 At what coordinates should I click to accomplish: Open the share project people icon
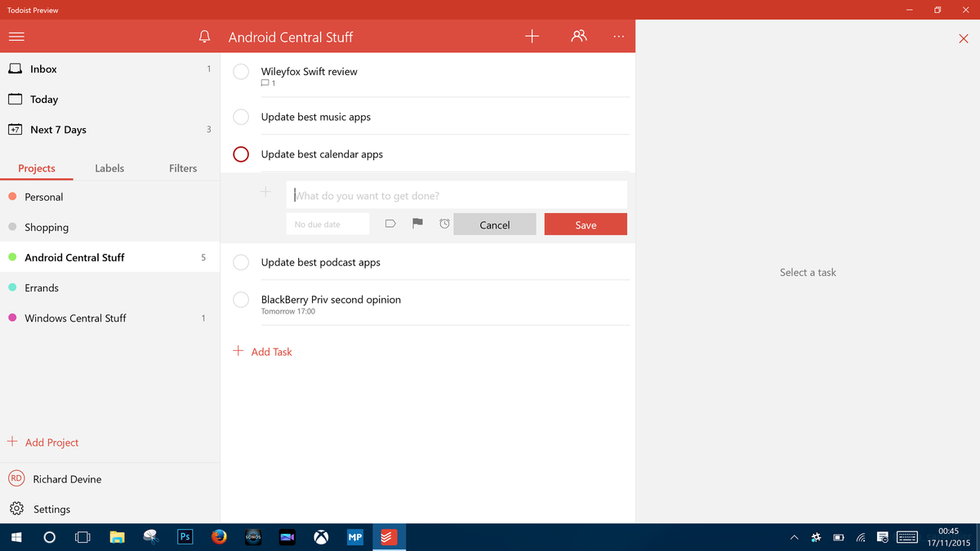coord(579,36)
